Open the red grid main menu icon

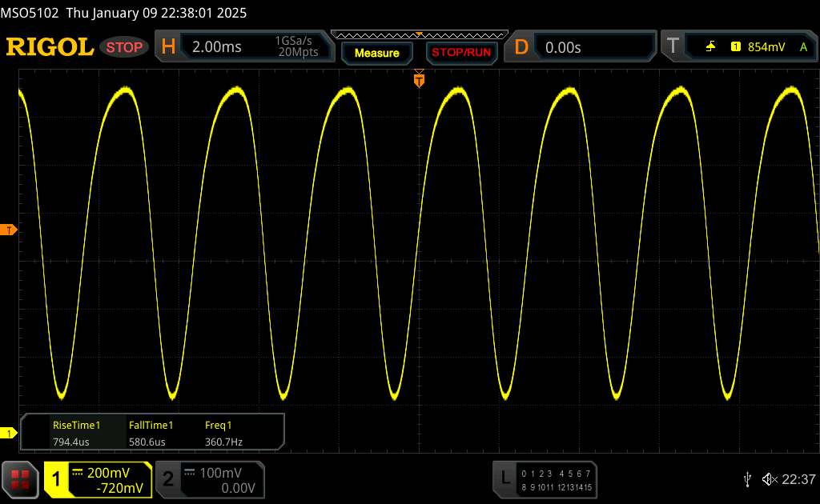(x=22, y=479)
